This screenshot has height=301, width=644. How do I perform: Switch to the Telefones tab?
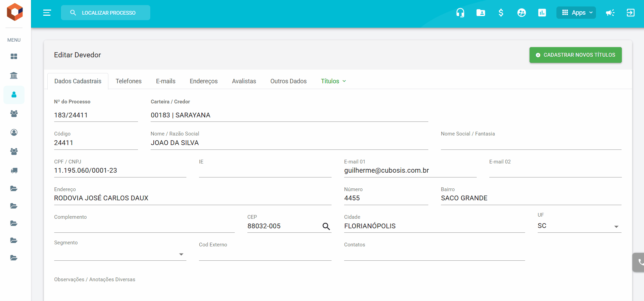tap(128, 81)
